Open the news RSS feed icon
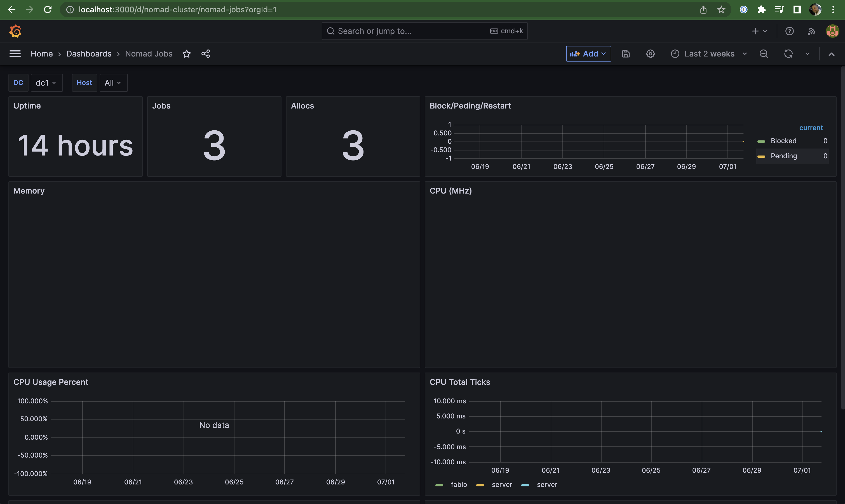Image resolution: width=845 pixels, height=504 pixels. (x=811, y=31)
